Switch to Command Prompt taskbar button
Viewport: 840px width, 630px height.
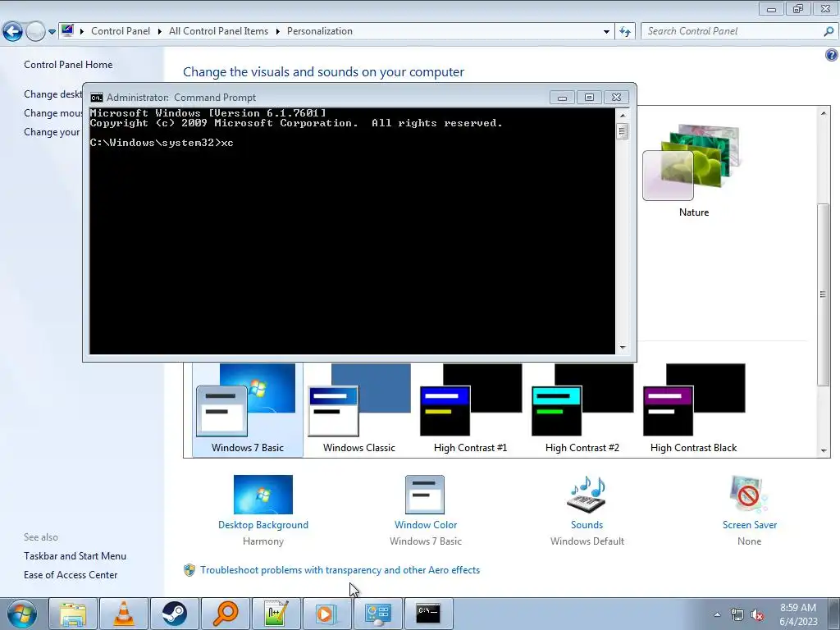[x=428, y=614]
